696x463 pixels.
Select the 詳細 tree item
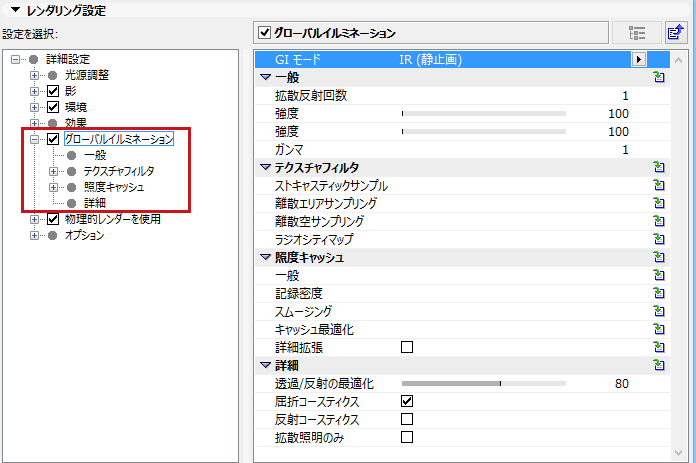[x=95, y=203]
